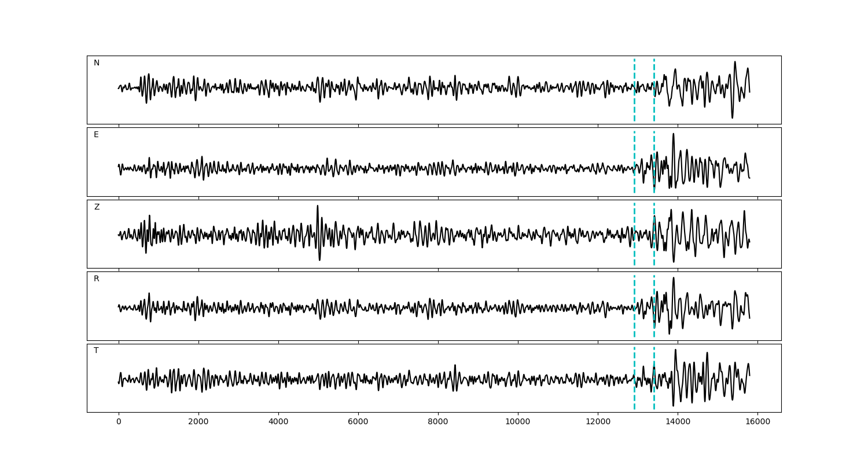Select the T panel label
Viewport: 868px width, 463px height.
(x=96, y=351)
